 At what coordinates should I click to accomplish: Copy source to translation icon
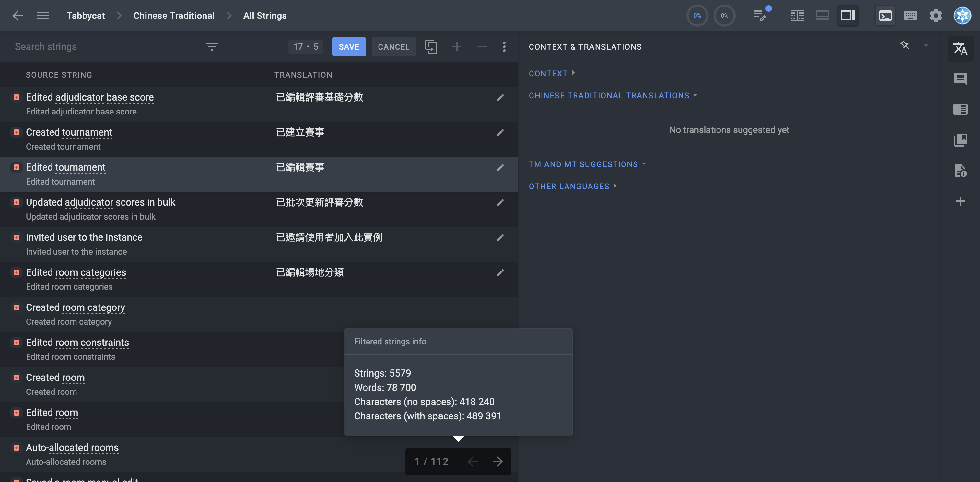(431, 46)
